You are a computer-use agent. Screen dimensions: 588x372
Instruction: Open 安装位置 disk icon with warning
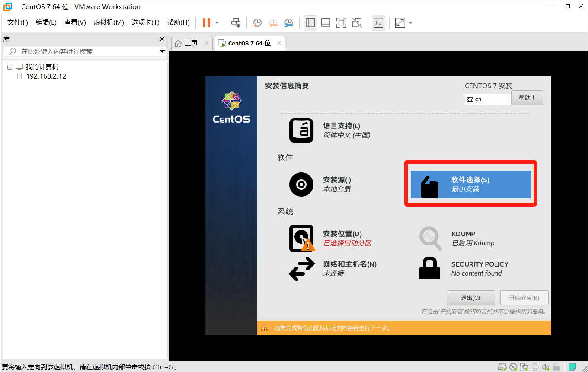(301, 238)
